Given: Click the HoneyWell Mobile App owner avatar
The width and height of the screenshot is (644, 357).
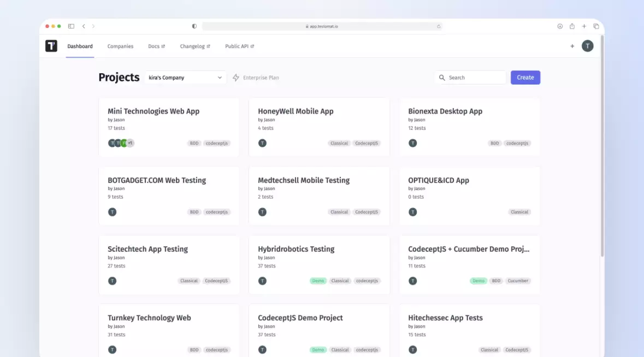Looking at the screenshot, I should (x=262, y=142).
